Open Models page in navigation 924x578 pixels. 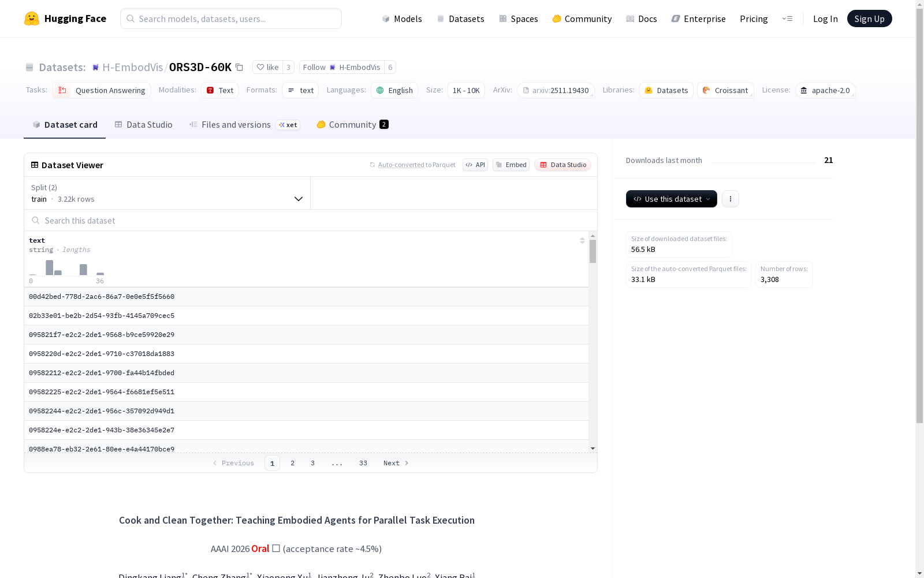point(402,18)
